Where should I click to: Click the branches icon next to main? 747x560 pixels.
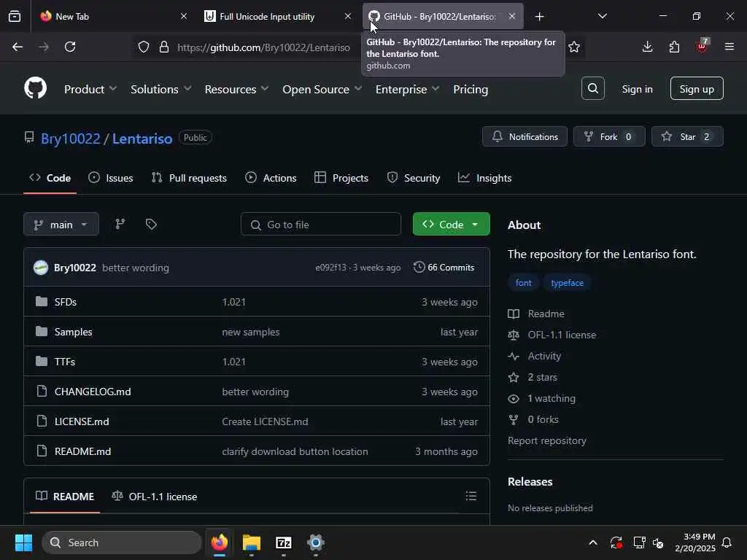point(120,225)
